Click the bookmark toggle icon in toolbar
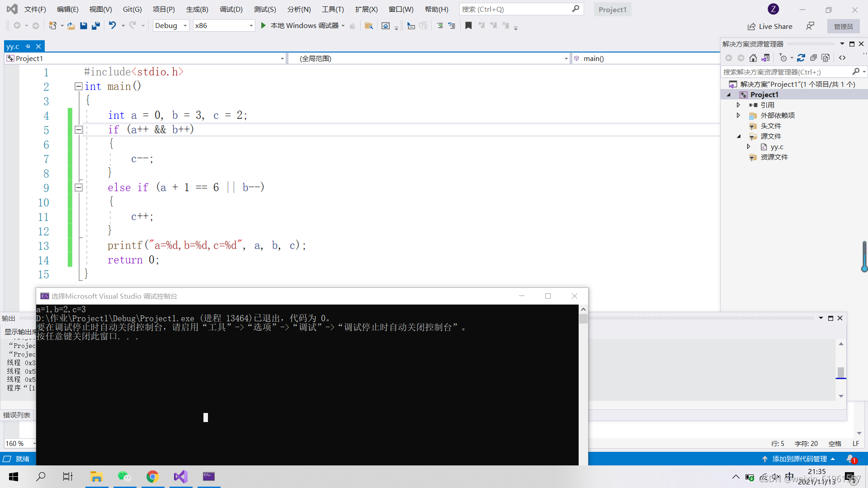Screen dimensions: 868x488 click(x=468, y=26)
